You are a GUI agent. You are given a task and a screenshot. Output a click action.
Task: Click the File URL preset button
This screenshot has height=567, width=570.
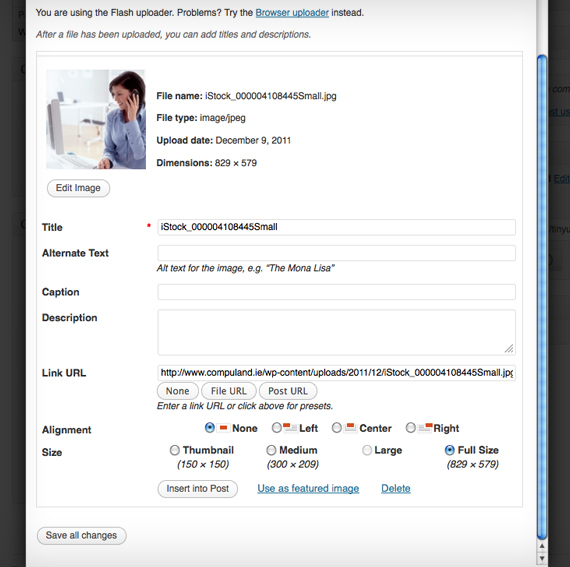[x=229, y=391]
